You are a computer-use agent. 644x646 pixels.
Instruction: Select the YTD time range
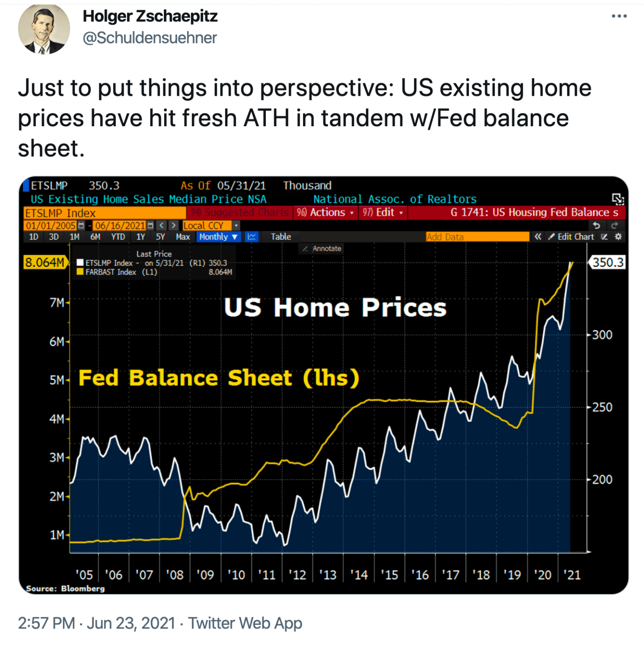point(118,237)
